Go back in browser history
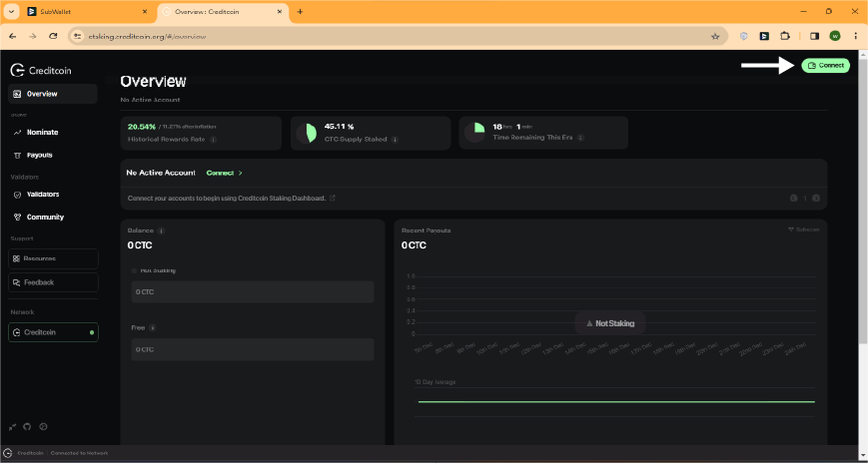868x463 pixels. tap(13, 36)
